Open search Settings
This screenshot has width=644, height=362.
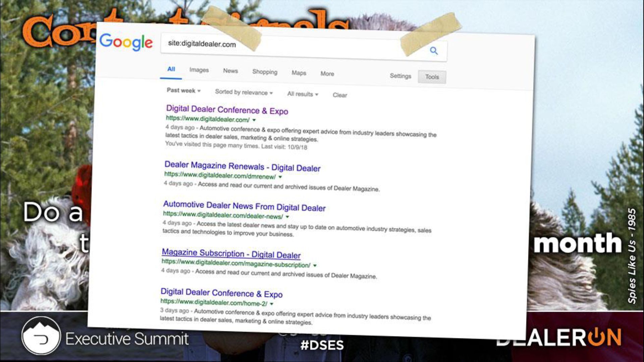400,76
